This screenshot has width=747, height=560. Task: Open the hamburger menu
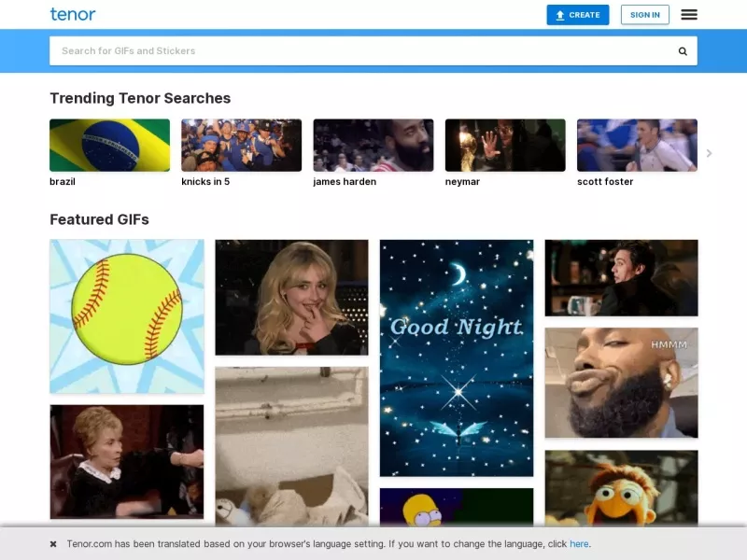[x=689, y=15]
